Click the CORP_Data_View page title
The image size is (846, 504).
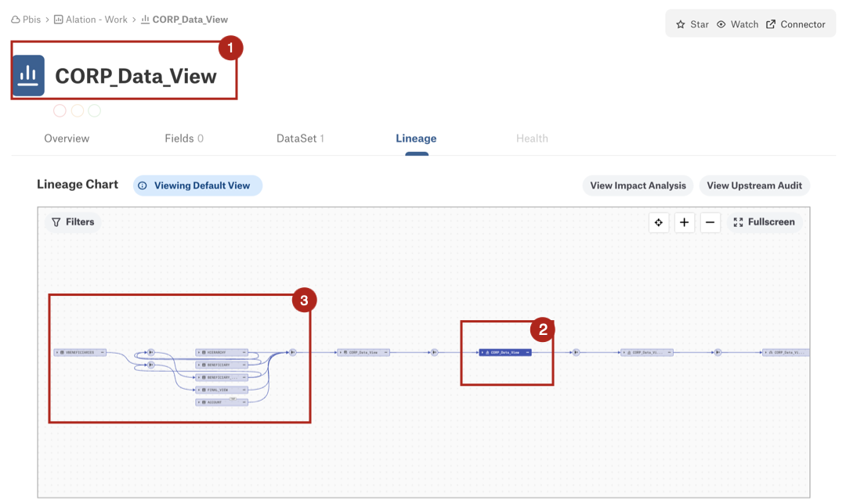click(136, 76)
